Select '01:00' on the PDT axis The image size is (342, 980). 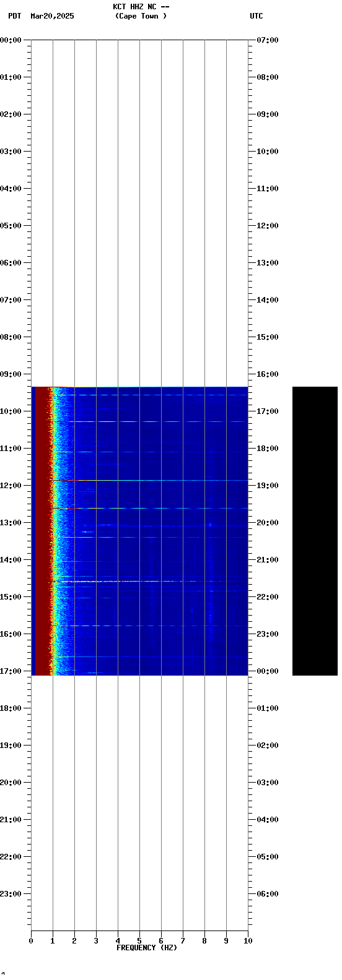tap(11, 77)
